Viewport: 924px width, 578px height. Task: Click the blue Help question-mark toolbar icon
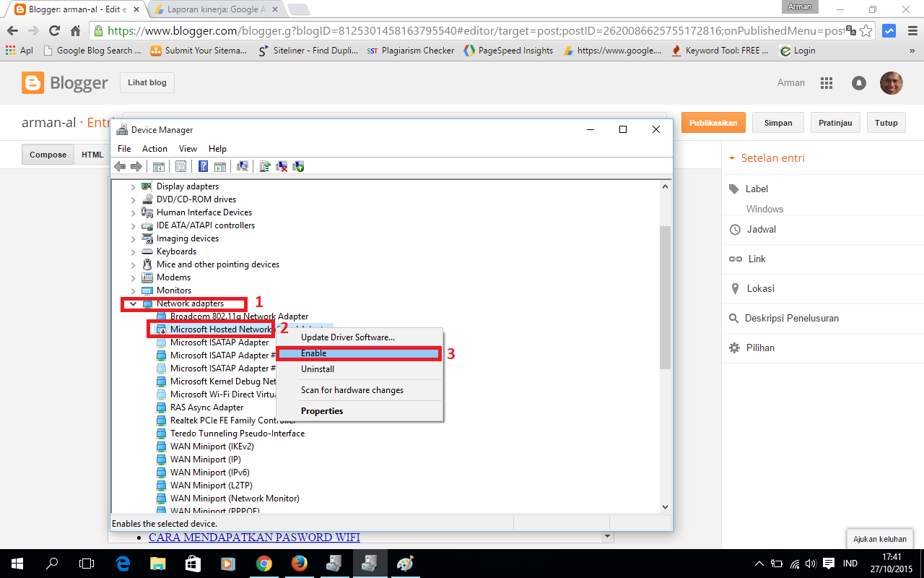tap(204, 167)
